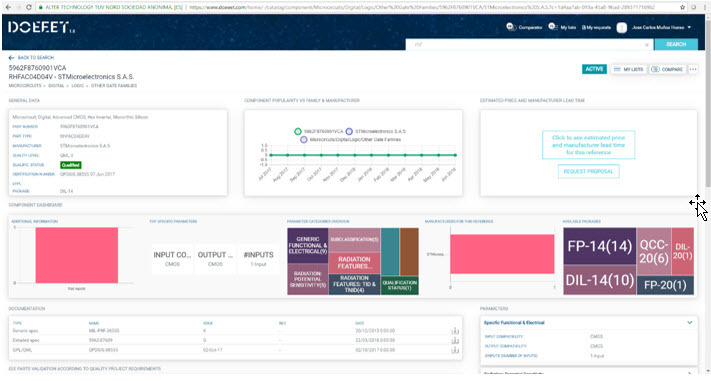This screenshot has height=381, width=711.
Task: Clear the search field with the X
Action: tap(647, 44)
